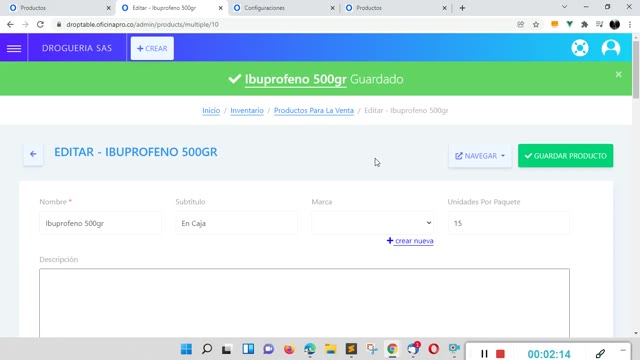Viewport: 640px width, 360px height.
Task: Click the Unidades Por Paquete field
Action: point(508,223)
